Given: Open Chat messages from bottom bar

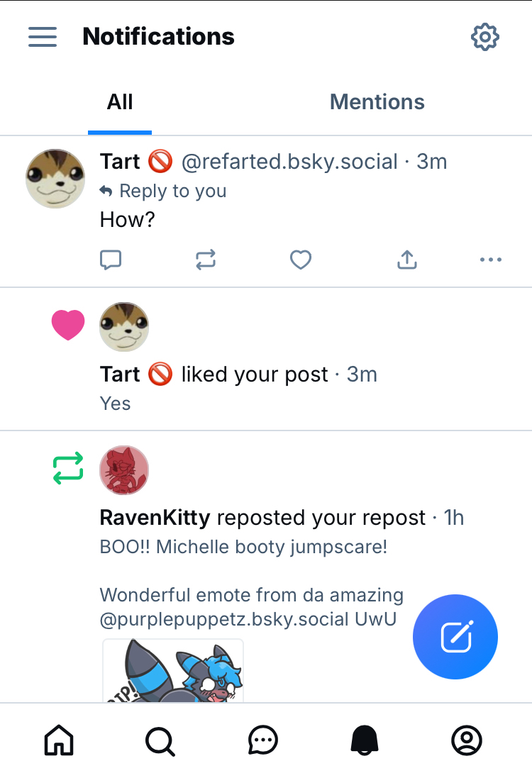Looking at the screenshot, I should [x=263, y=740].
